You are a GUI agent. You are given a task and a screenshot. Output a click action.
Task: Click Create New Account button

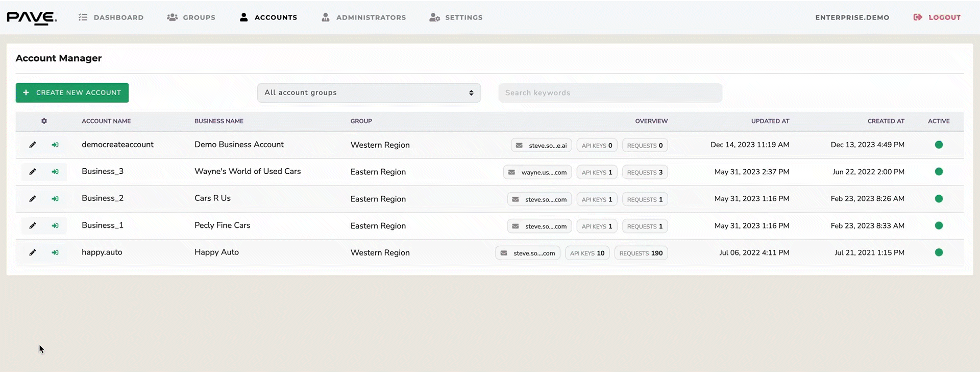coord(72,93)
